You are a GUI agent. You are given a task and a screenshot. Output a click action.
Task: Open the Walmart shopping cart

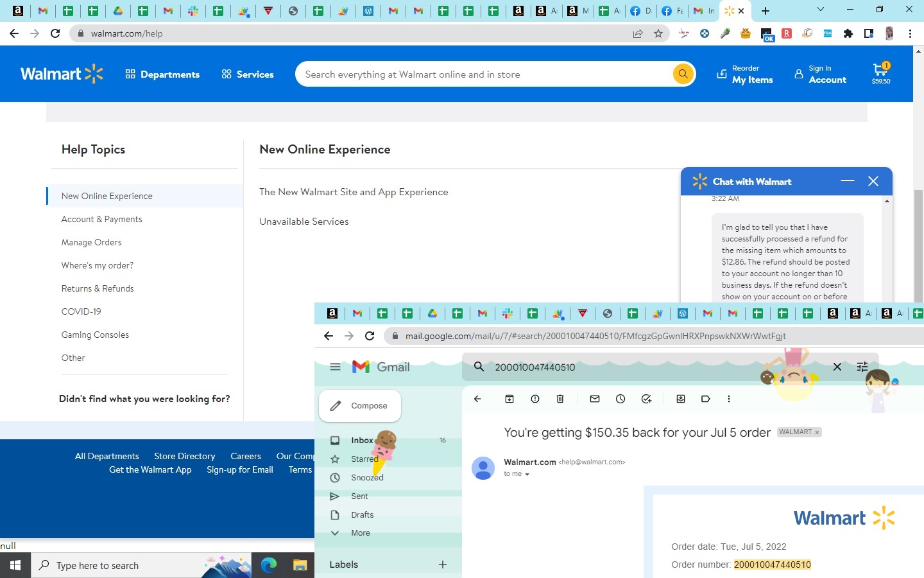point(881,73)
